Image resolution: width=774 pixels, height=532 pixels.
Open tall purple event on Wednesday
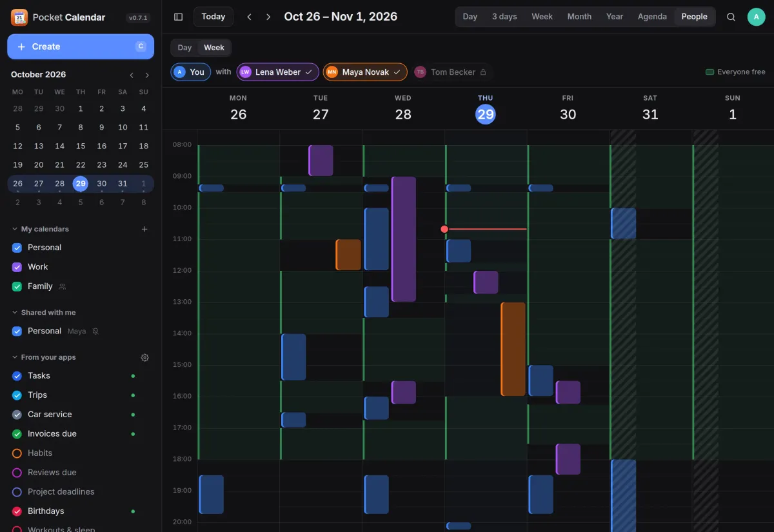pyautogui.click(x=404, y=239)
